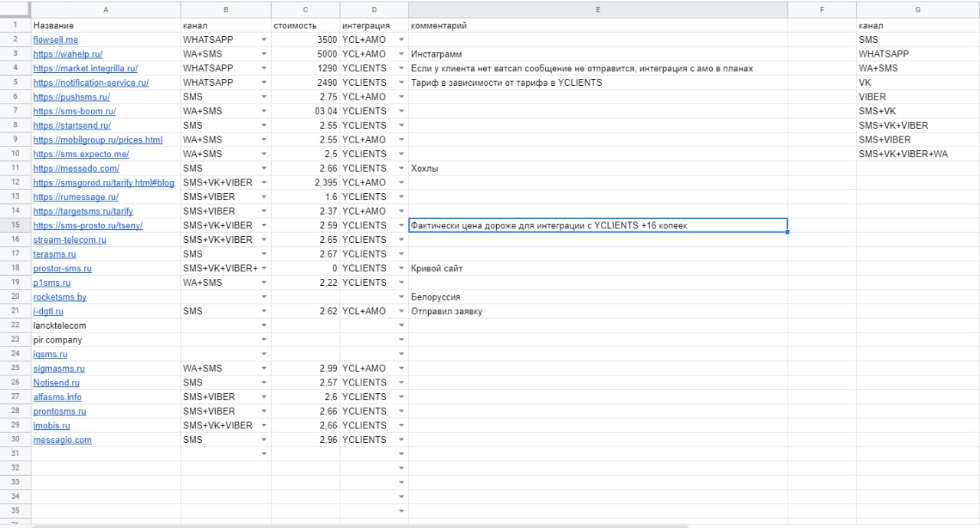The image size is (980, 528).
Task: Expand integration dropdown in messedo.com row
Action: [401, 169]
